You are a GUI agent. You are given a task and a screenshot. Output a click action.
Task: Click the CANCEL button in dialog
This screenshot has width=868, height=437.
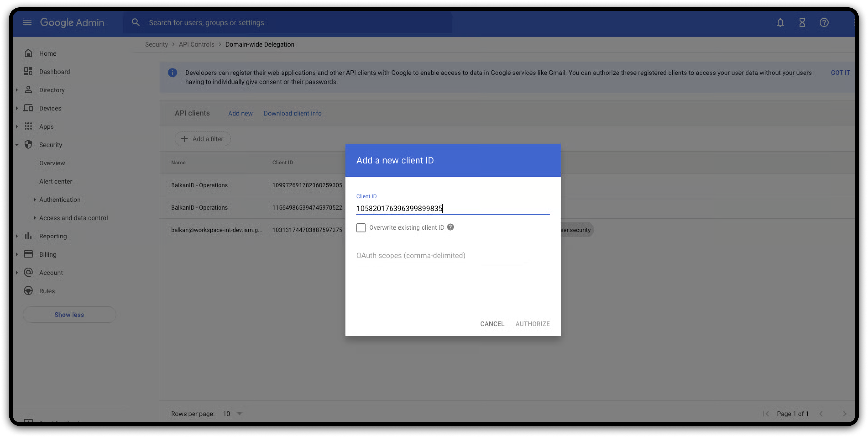(x=492, y=324)
